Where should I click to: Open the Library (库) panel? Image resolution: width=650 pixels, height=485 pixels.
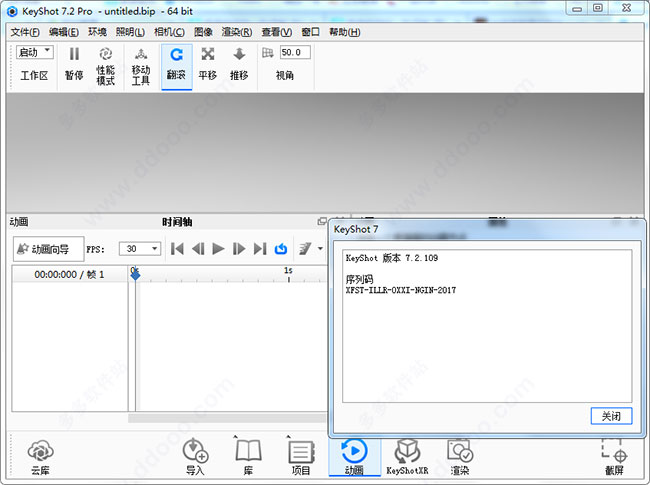248,457
